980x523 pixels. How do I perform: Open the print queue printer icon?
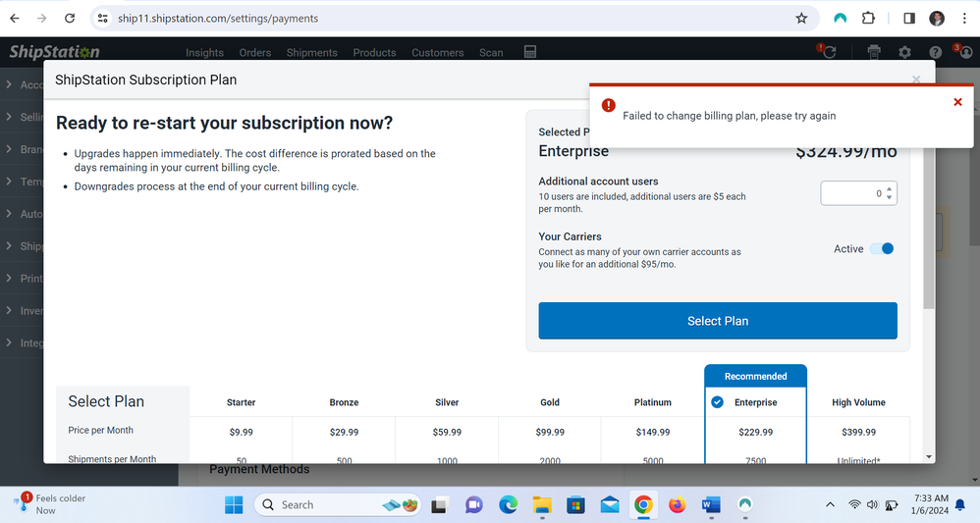tap(874, 52)
